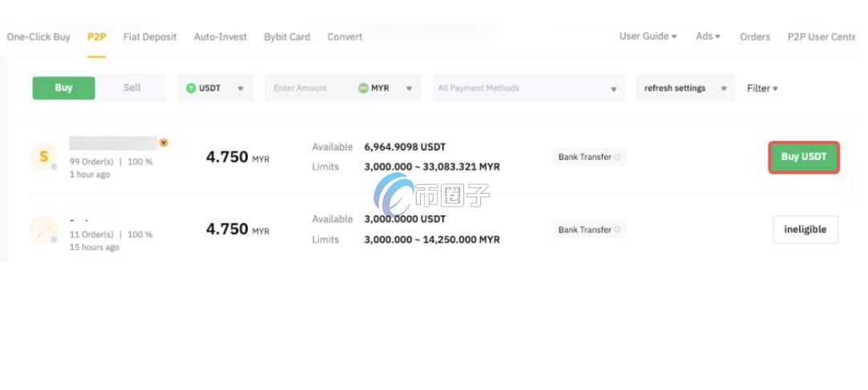
Task: Switch to Sell mode
Action: coord(131,88)
